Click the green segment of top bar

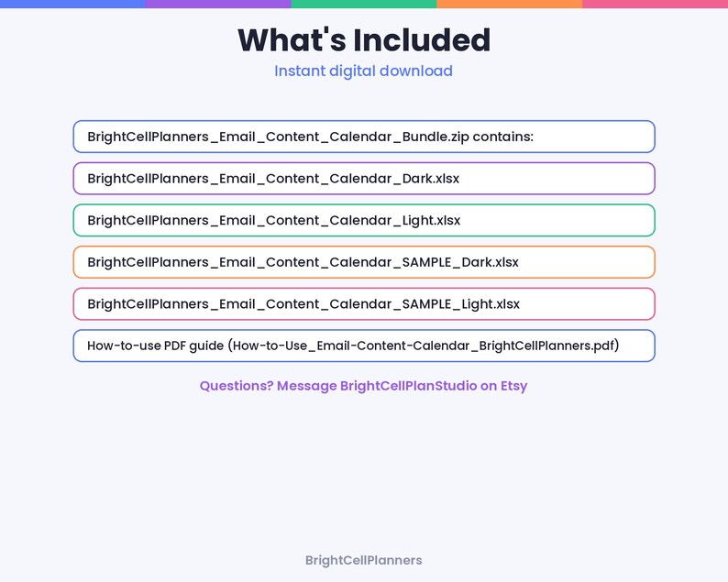point(364,4)
